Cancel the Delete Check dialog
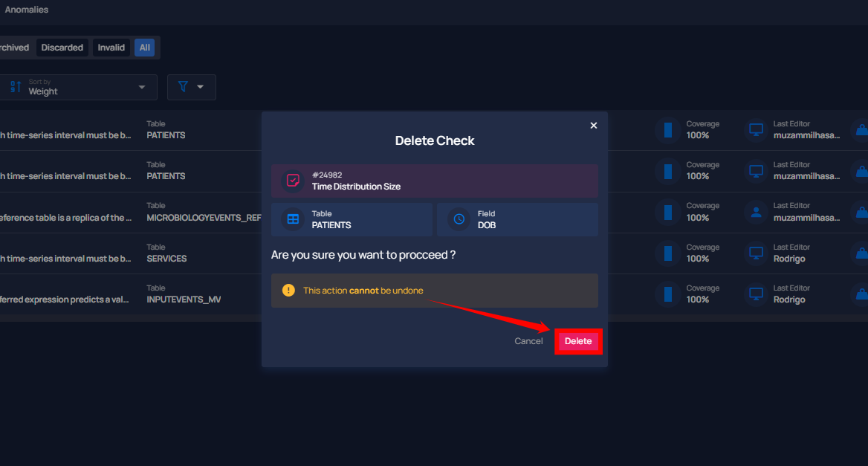Image resolution: width=868 pixels, height=466 pixels. point(528,341)
